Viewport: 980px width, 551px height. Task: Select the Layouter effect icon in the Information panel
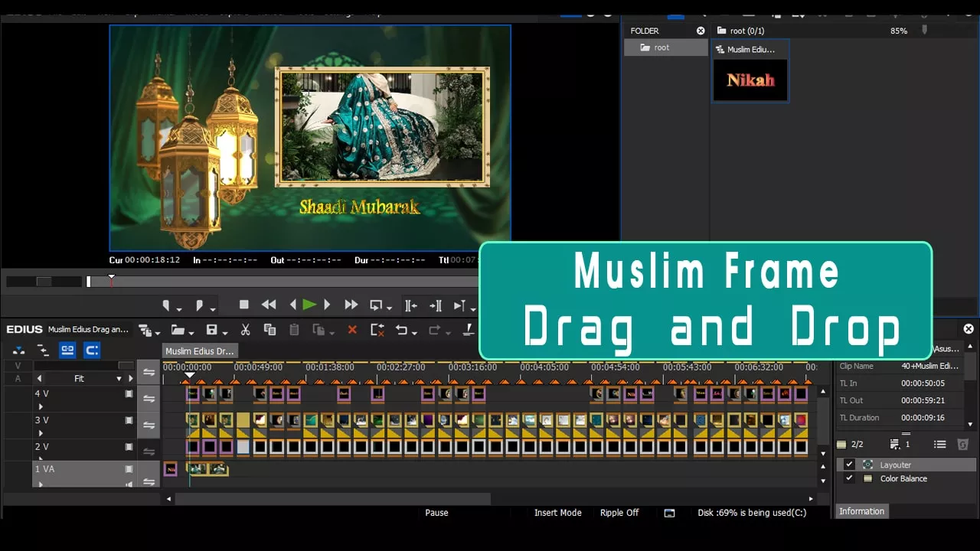[869, 465]
